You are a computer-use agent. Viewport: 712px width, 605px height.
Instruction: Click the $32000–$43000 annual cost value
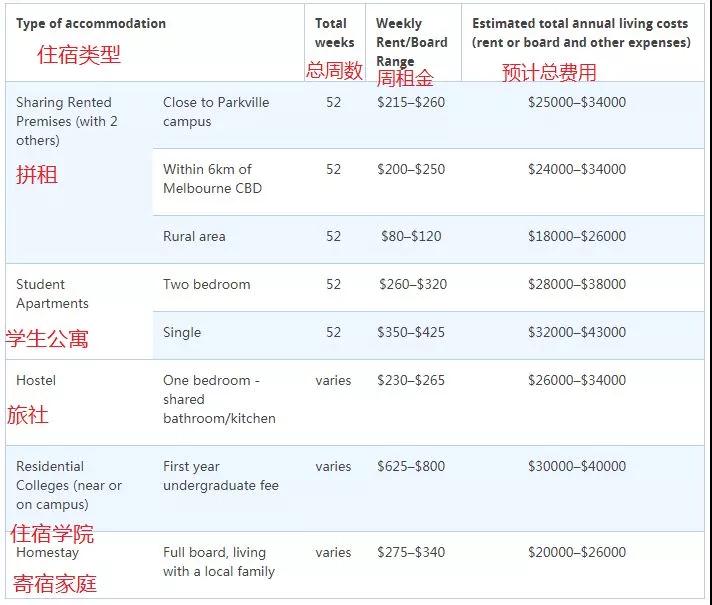[x=576, y=332]
